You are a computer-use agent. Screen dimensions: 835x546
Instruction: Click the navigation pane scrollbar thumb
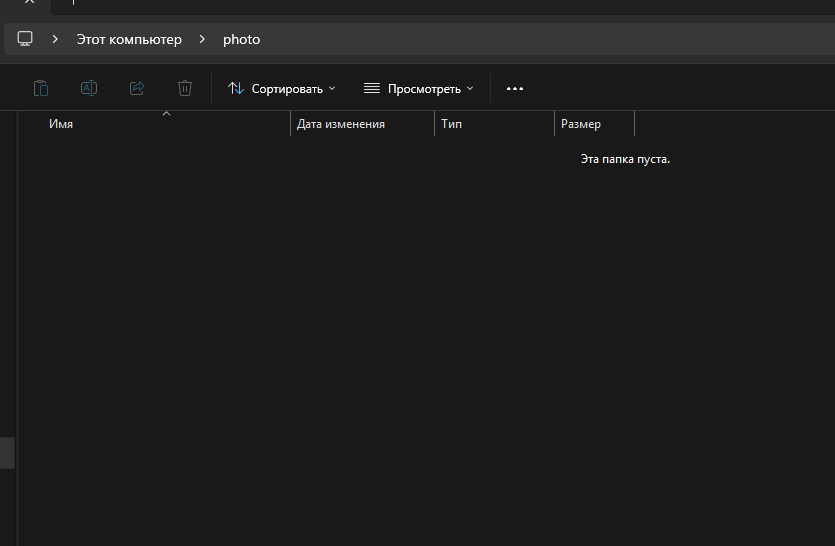pos(7,452)
